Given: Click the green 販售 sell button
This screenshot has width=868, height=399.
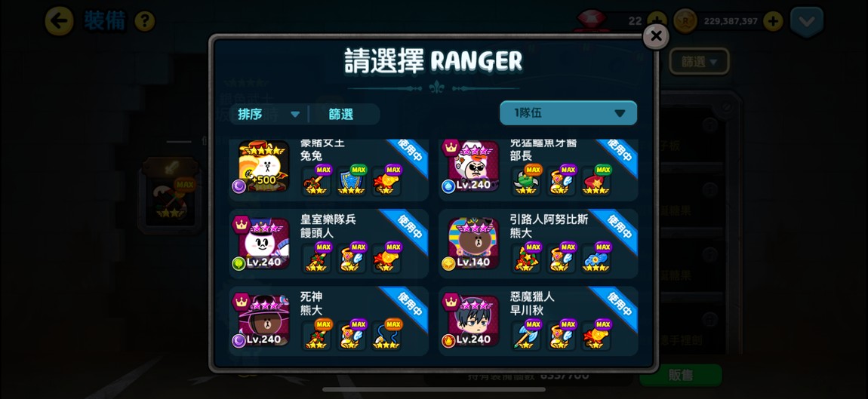Looking at the screenshot, I should point(681,375).
